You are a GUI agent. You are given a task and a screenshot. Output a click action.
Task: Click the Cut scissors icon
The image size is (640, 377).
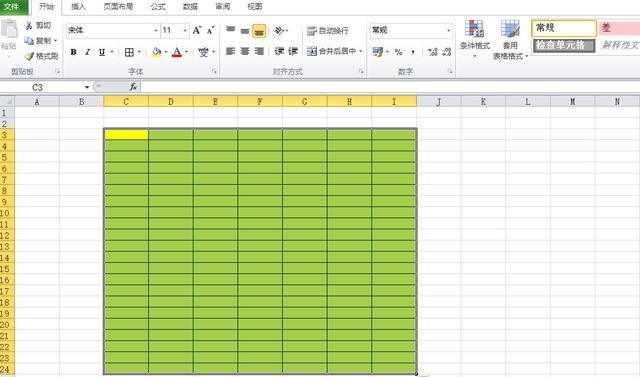point(29,26)
